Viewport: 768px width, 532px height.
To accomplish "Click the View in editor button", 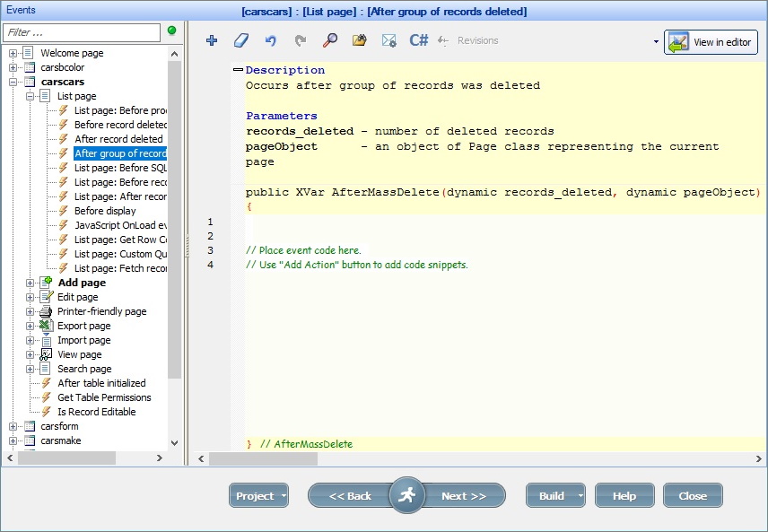I will (711, 42).
